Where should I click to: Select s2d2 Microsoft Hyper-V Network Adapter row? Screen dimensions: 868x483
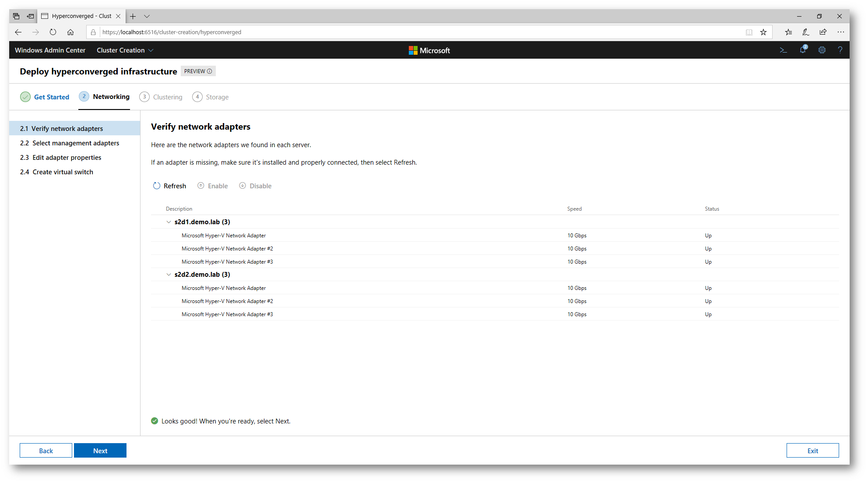[x=495, y=288]
